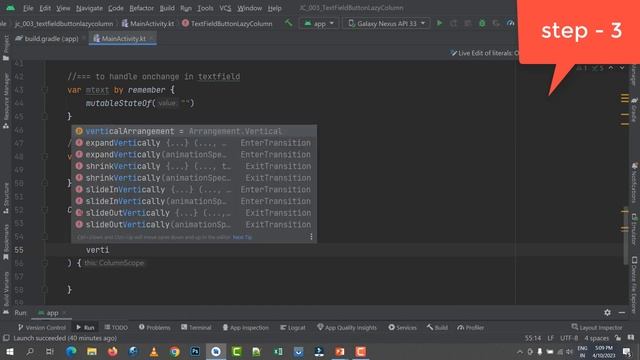Open completion popup options three-dot menu

coord(311,237)
